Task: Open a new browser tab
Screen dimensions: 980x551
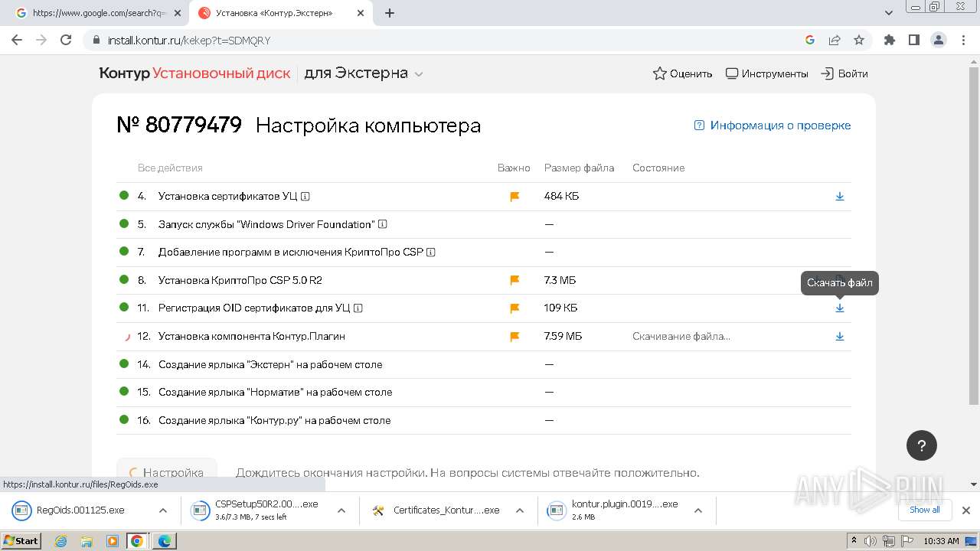Action: 390,13
